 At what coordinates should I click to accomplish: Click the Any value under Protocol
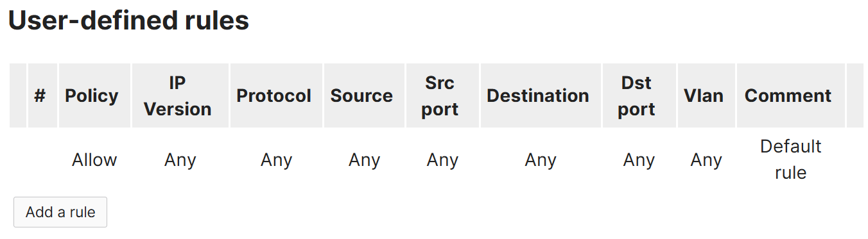tap(276, 160)
